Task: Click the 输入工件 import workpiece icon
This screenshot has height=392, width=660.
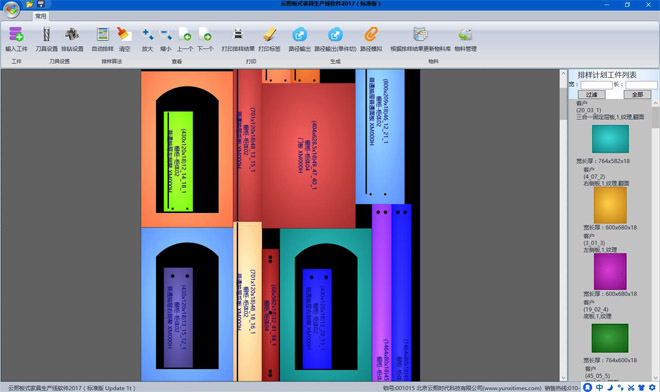Action: point(16,39)
